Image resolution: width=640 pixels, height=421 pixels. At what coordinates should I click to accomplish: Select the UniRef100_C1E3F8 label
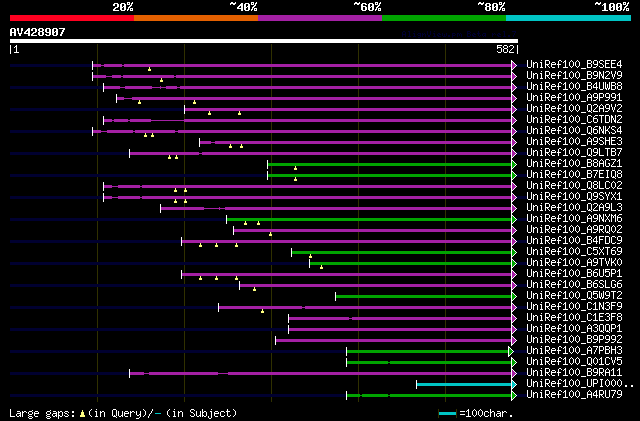point(574,318)
